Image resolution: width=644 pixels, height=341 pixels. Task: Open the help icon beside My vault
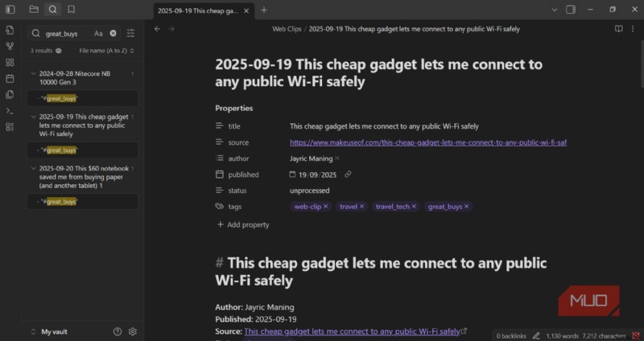tap(118, 331)
